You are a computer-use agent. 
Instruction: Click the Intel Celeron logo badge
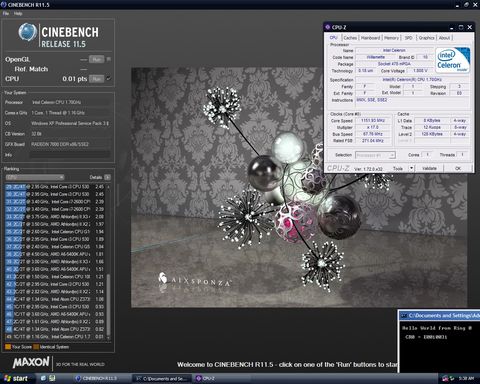click(453, 60)
